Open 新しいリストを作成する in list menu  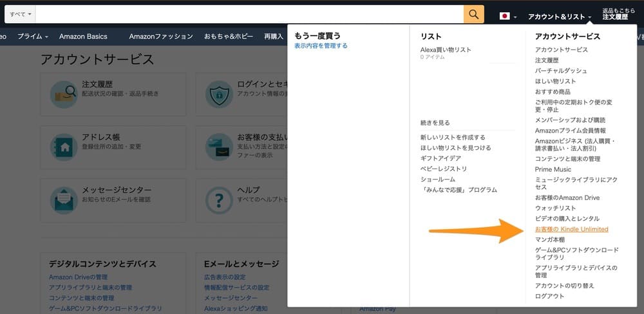coord(453,137)
